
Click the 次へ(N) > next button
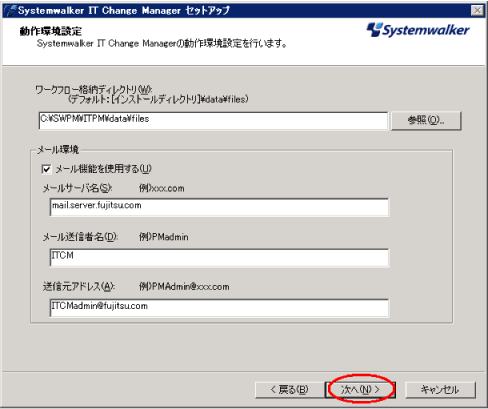click(360, 390)
